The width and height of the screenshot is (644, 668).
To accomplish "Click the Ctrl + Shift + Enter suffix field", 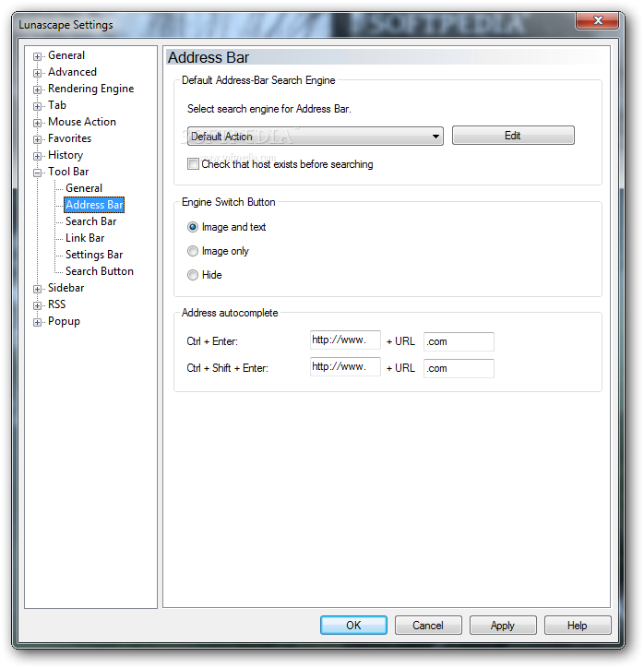I will (459, 368).
